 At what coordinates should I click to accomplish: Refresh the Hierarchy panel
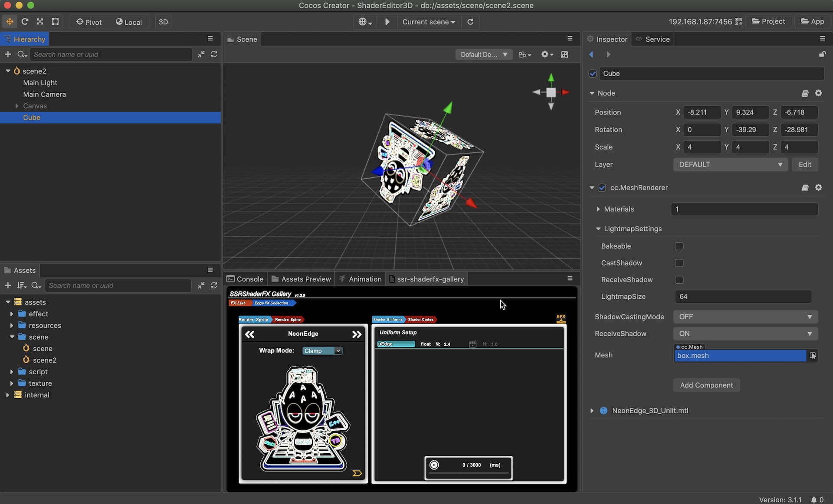pyautogui.click(x=214, y=54)
